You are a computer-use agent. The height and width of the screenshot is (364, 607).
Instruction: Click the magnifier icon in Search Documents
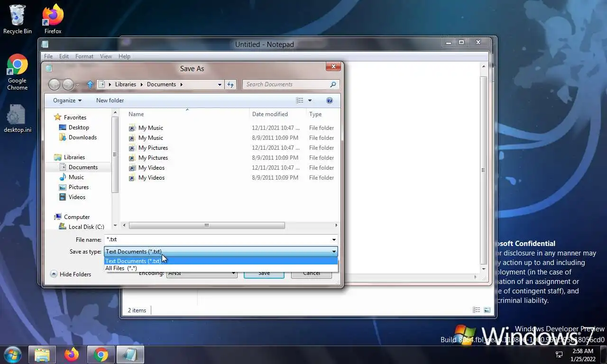point(333,84)
